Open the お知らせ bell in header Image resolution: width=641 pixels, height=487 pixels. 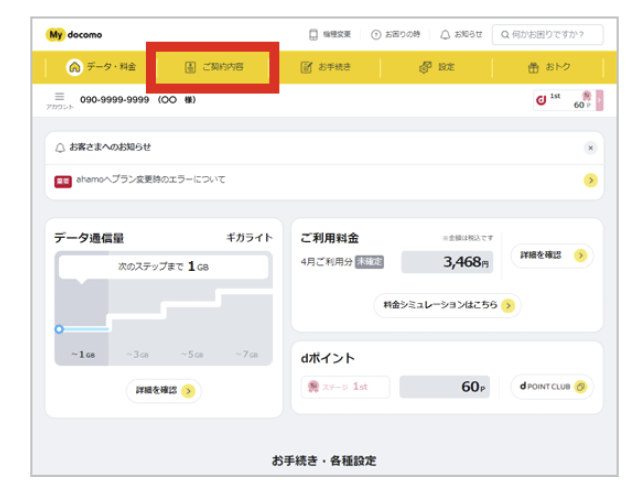[461, 34]
